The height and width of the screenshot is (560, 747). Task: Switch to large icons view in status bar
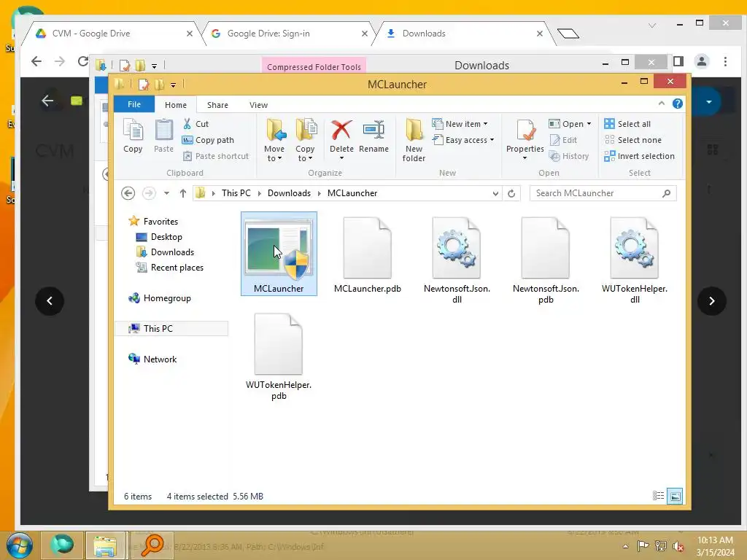(675, 496)
